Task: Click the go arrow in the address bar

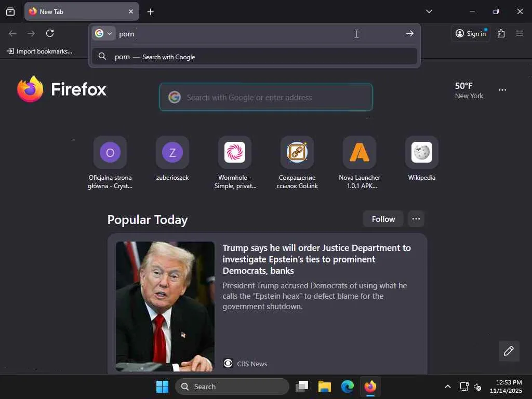Action: tap(410, 33)
